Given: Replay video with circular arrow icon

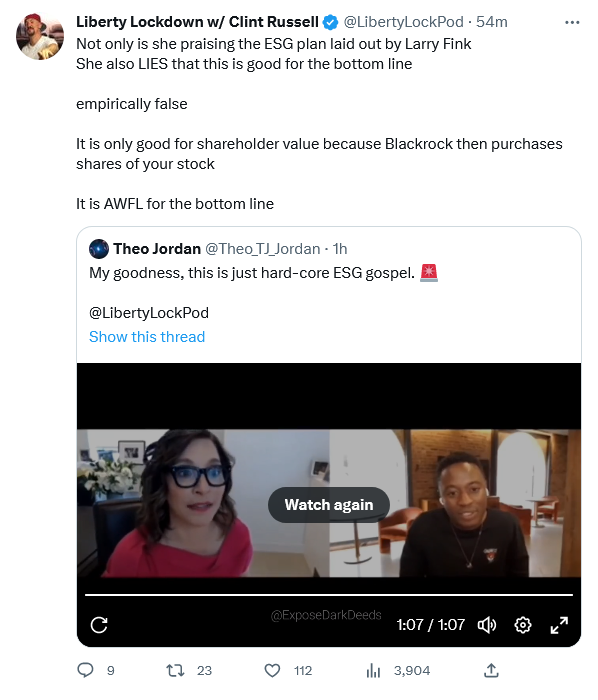Looking at the screenshot, I should pos(99,625).
